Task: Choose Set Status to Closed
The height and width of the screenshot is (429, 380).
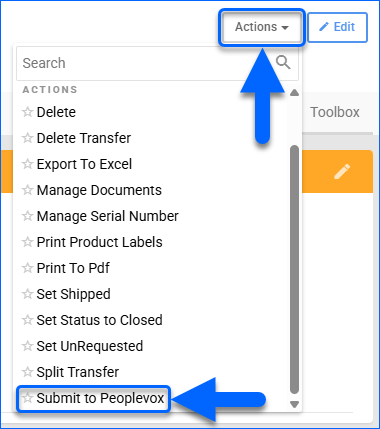Action: 99,320
